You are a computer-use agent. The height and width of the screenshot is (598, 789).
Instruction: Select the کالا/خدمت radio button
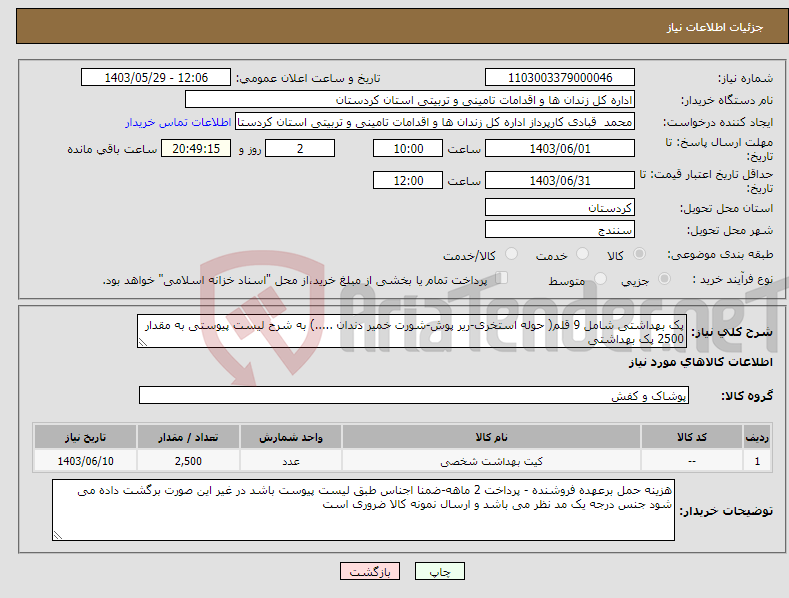point(511,254)
